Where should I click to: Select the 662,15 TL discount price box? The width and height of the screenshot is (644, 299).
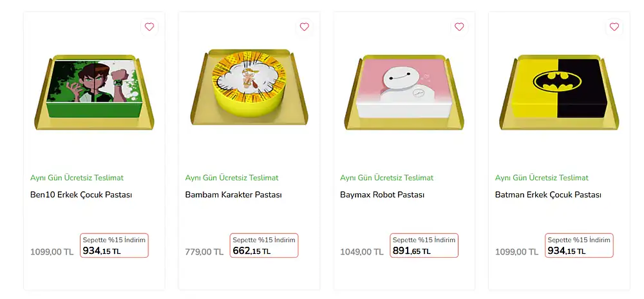(x=264, y=246)
